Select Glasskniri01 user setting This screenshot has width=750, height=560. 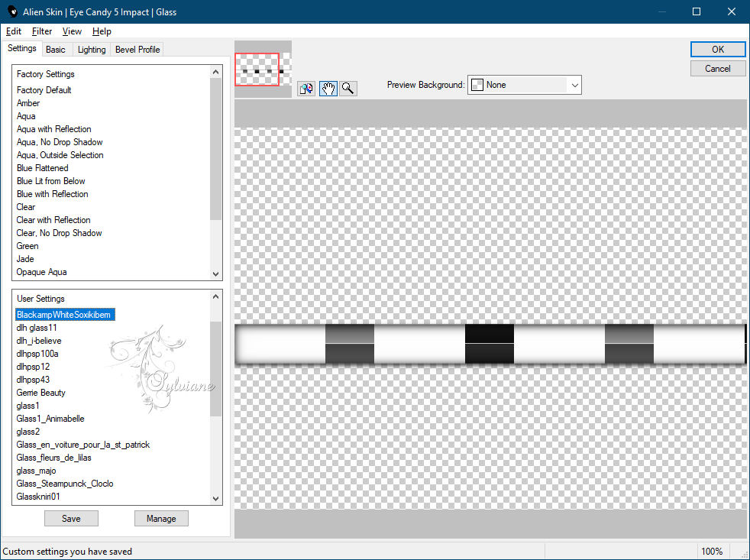coord(38,497)
